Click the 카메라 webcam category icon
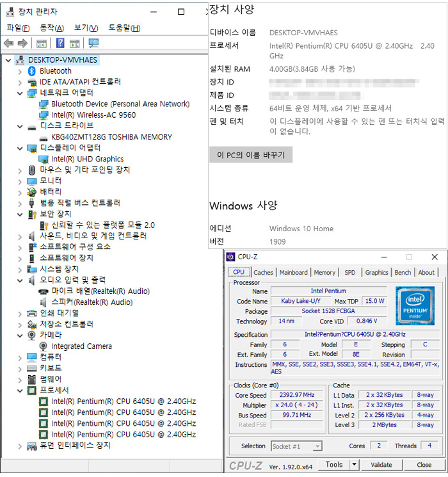The image size is (448, 477). (x=31, y=336)
